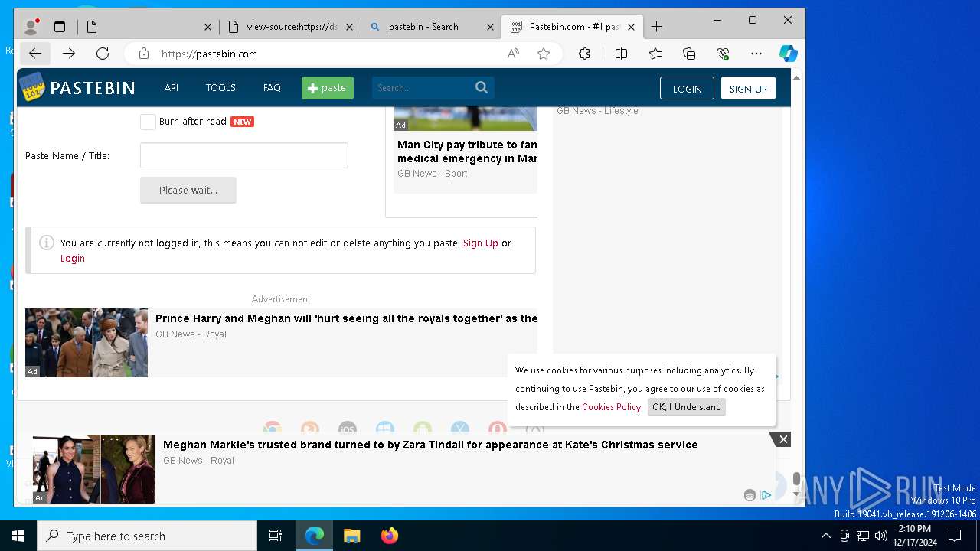Open volume control in system tray
This screenshot has width=980, height=551.
tap(881, 536)
